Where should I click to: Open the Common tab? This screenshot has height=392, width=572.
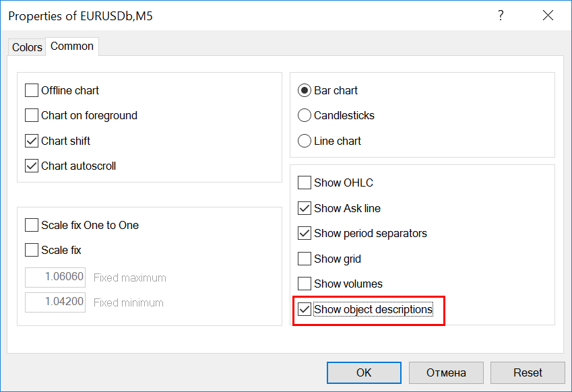coord(72,46)
